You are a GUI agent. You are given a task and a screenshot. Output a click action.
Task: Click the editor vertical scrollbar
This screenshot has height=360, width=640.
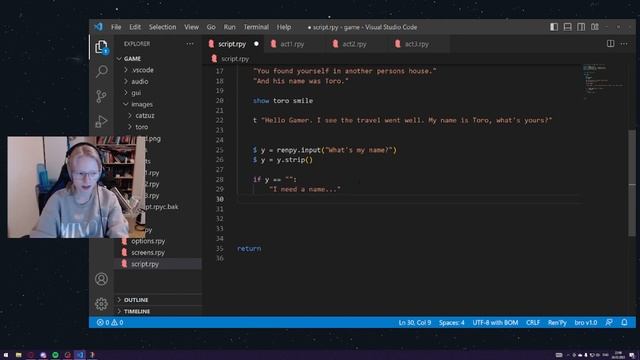632,182
